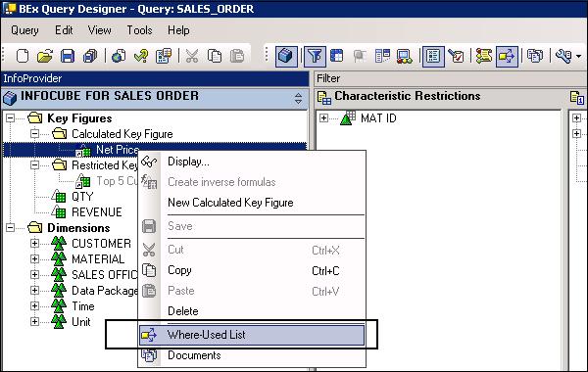Click the scissors Cut icon in toolbar

coord(192,57)
